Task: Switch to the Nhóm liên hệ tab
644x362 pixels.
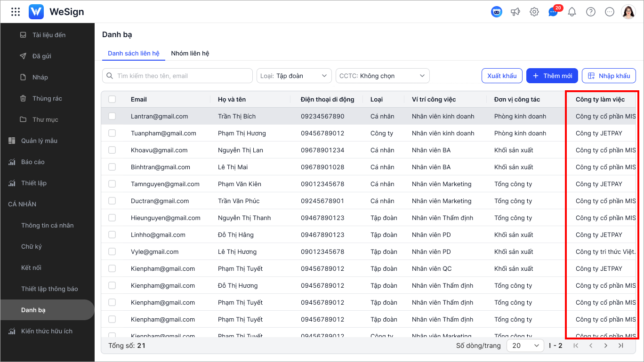Action: click(190, 53)
